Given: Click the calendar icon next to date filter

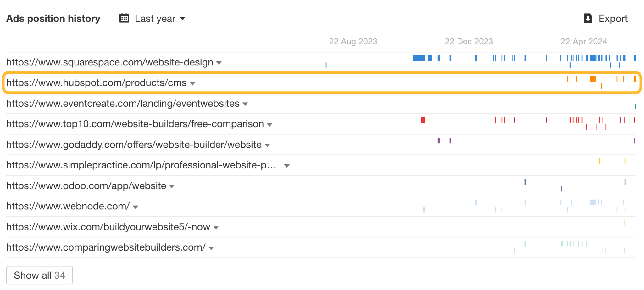Looking at the screenshot, I should coord(124,18).
